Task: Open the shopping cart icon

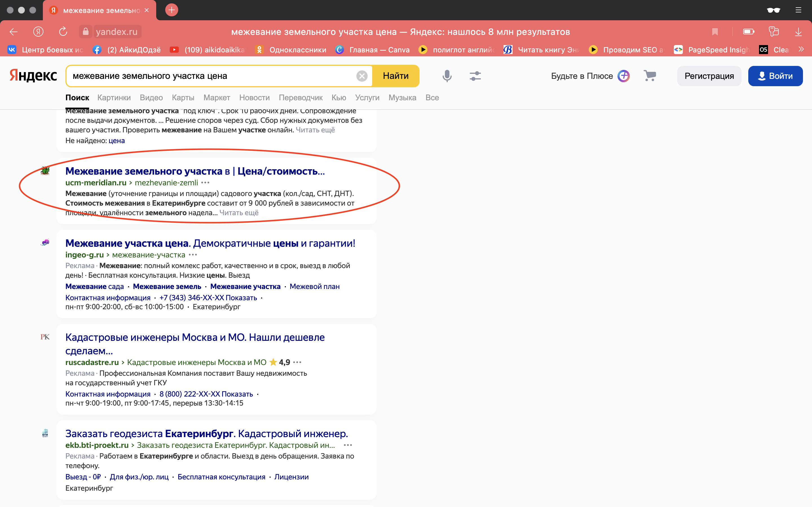Action: click(x=650, y=76)
